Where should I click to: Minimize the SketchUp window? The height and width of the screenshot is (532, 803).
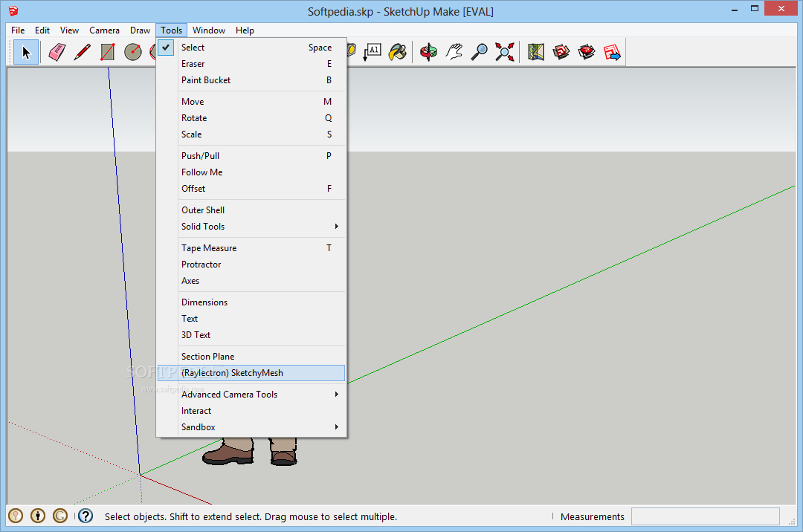(x=735, y=9)
